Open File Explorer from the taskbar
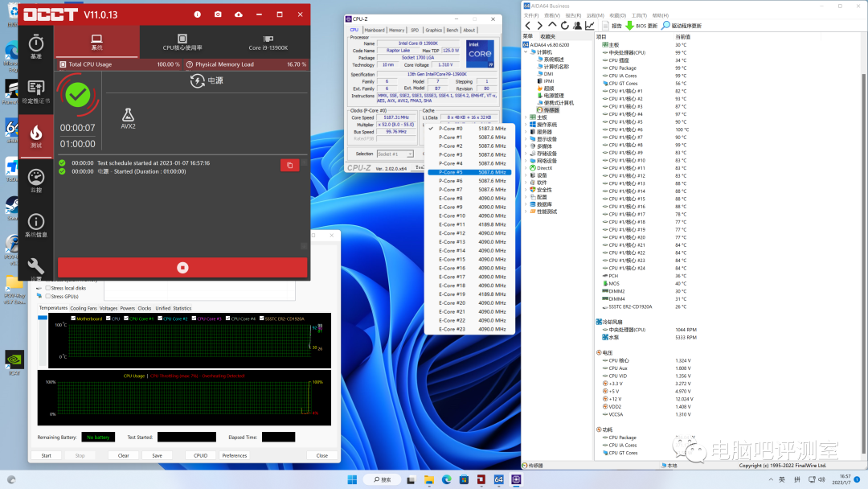 point(429,479)
